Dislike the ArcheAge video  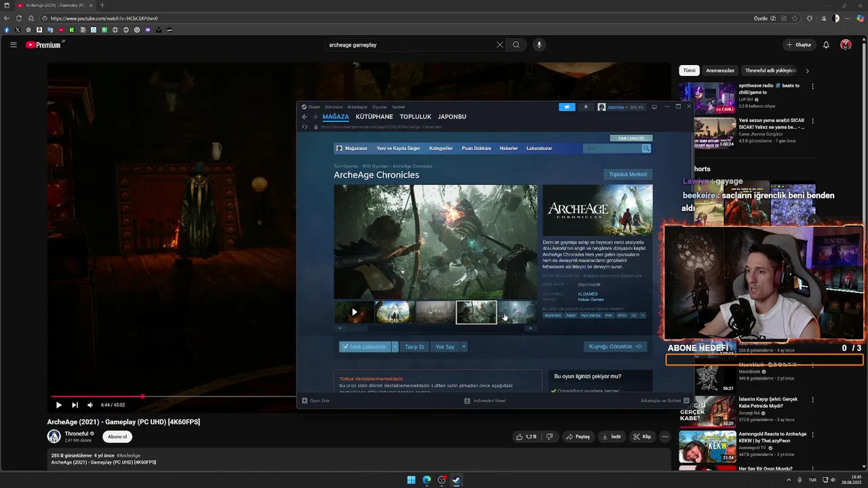549,436
